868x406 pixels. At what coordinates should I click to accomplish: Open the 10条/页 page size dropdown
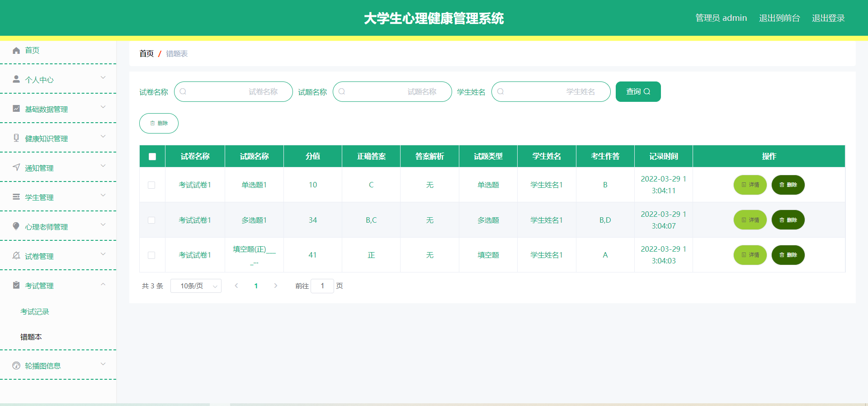tap(196, 286)
